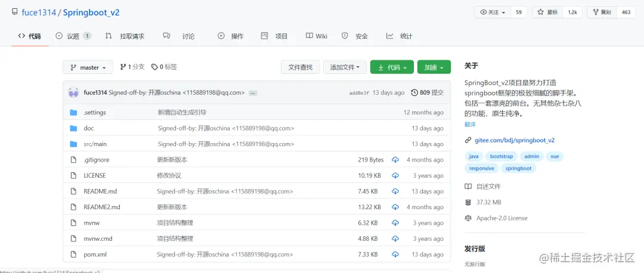Open the fuce1314 owner link

click(39, 13)
